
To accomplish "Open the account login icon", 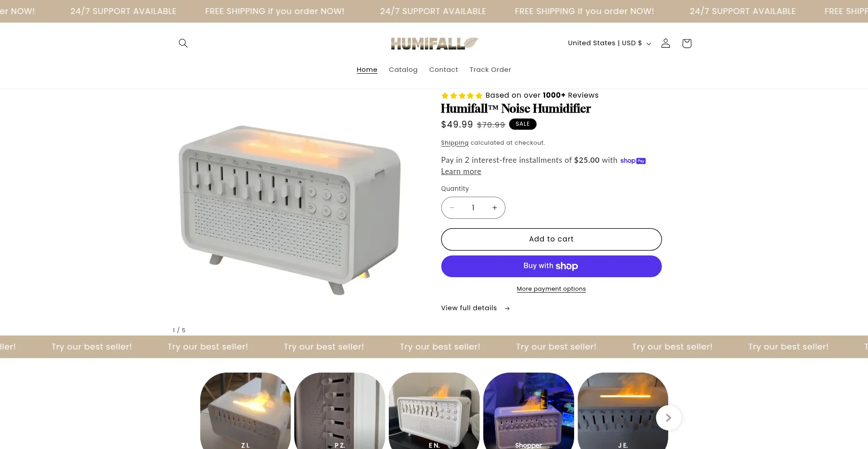I will point(665,43).
